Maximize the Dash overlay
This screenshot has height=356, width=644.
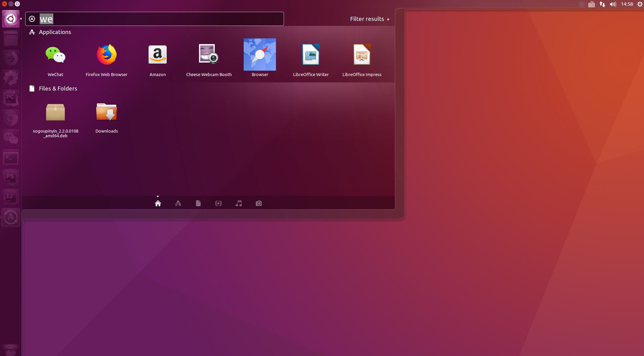tap(17, 4)
